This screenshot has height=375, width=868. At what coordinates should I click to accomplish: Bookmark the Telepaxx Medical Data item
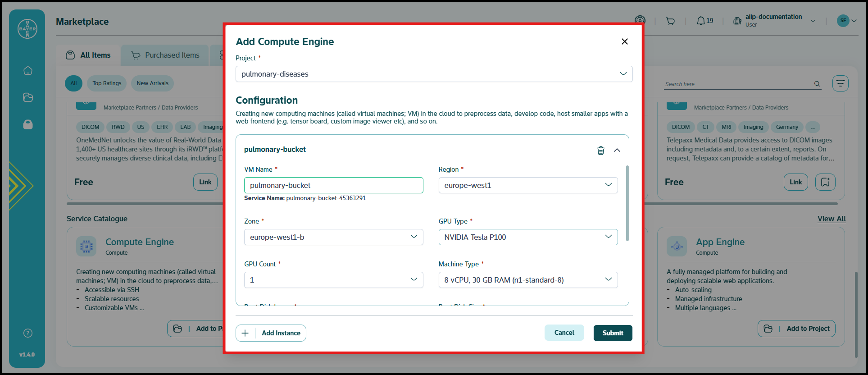click(x=825, y=182)
